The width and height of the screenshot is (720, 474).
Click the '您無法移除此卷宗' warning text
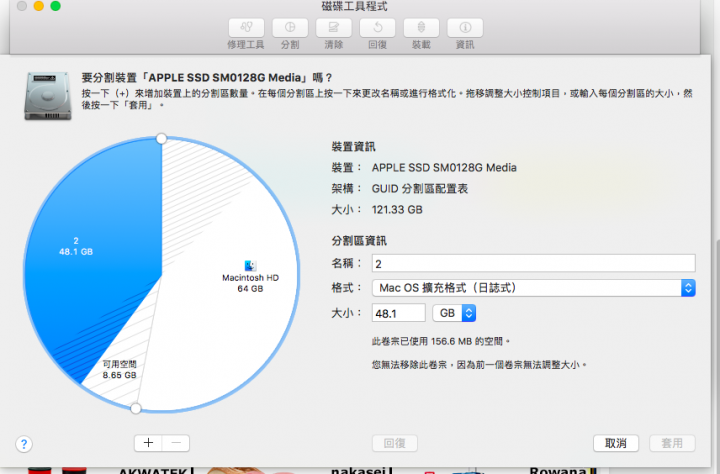pyautogui.click(x=479, y=365)
